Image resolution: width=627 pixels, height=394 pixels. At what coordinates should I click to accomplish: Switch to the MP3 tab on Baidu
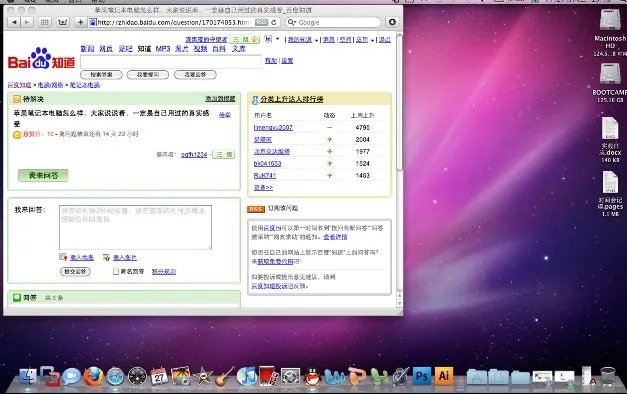(163, 49)
